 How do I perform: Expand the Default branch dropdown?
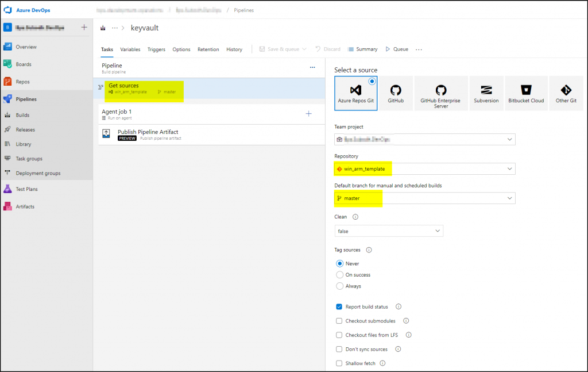(x=424, y=198)
